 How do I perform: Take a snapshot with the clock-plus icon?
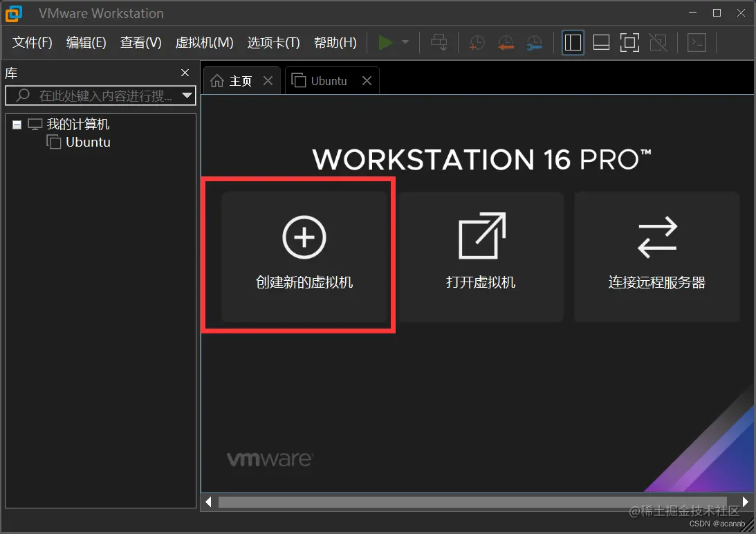coord(477,42)
